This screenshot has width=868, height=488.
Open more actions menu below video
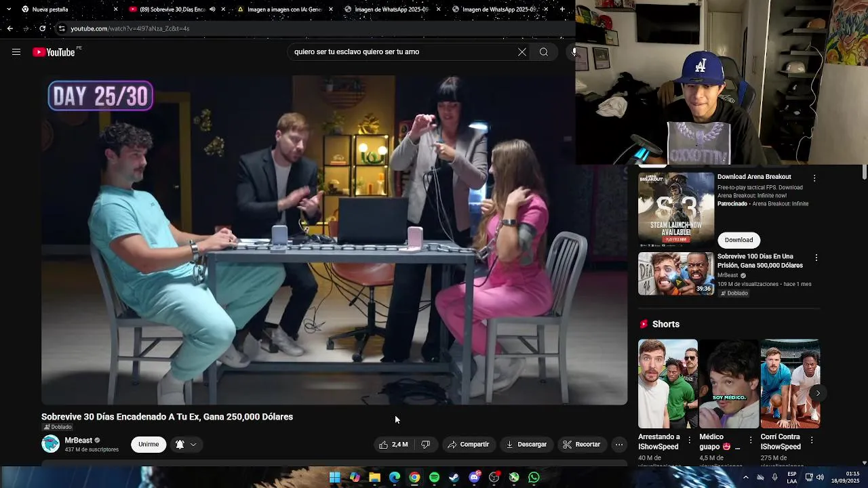click(x=619, y=445)
